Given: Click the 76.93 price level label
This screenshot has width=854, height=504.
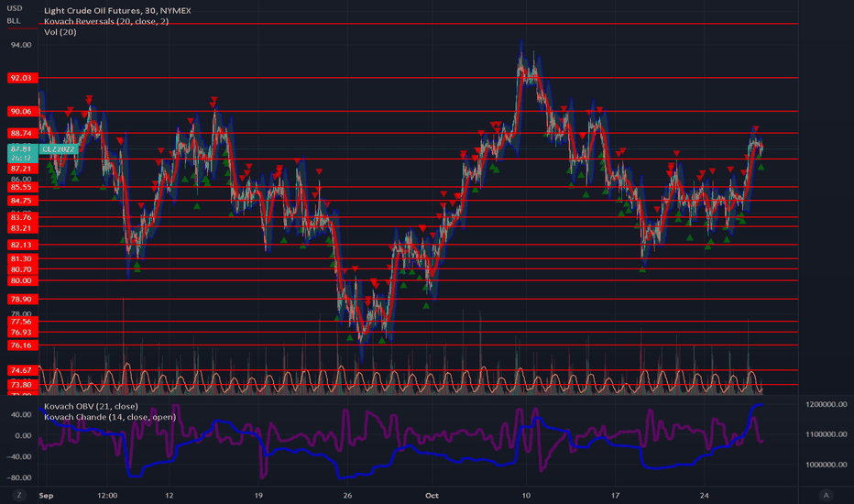Looking at the screenshot, I should tap(22, 332).
